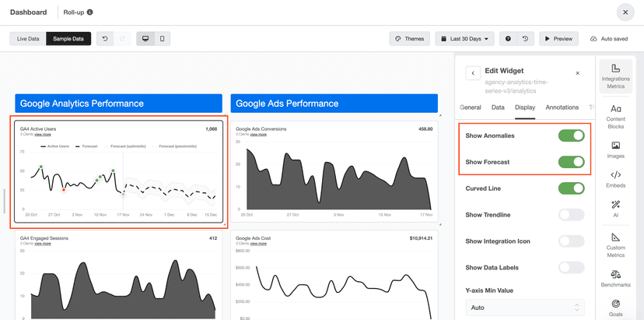Open Content Blocks sidebar panel
This screenshot has height=320, width=644.
[616, 117]
